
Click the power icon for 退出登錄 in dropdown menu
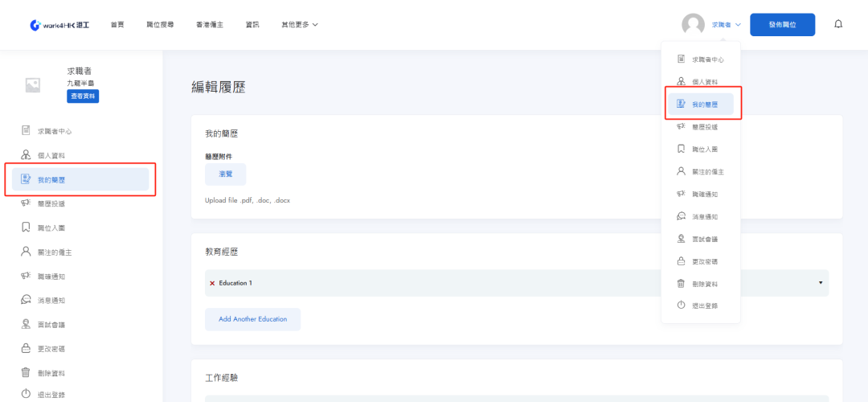[x=681, y=306]
